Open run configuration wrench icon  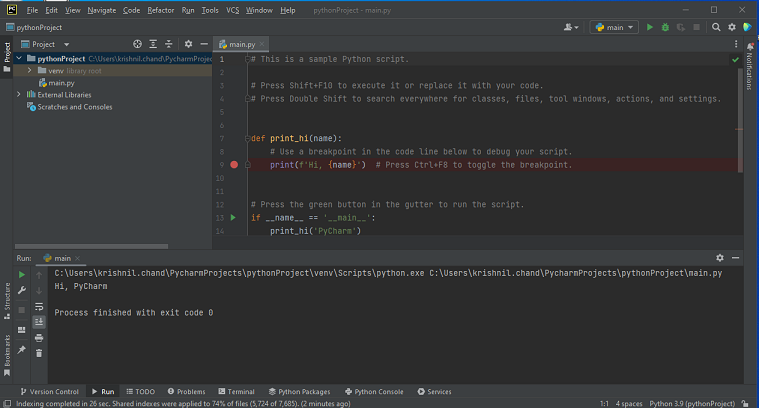point(22,290)
